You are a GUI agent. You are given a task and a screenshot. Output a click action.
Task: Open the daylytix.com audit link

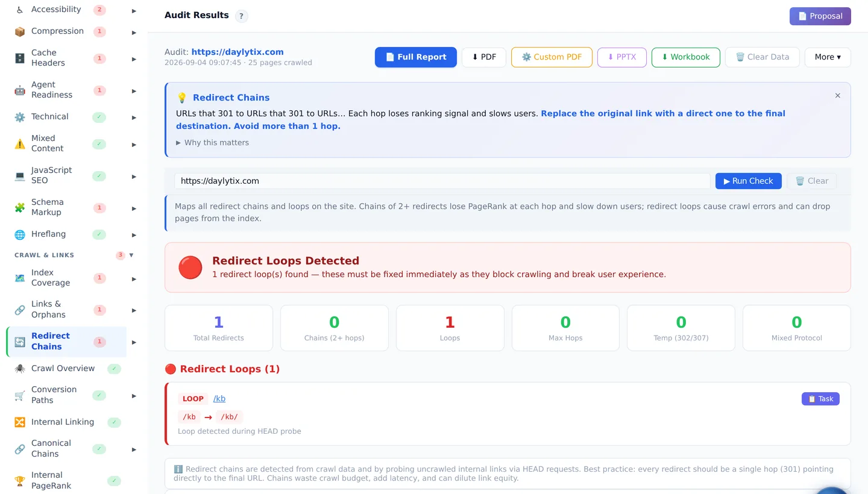237,52
